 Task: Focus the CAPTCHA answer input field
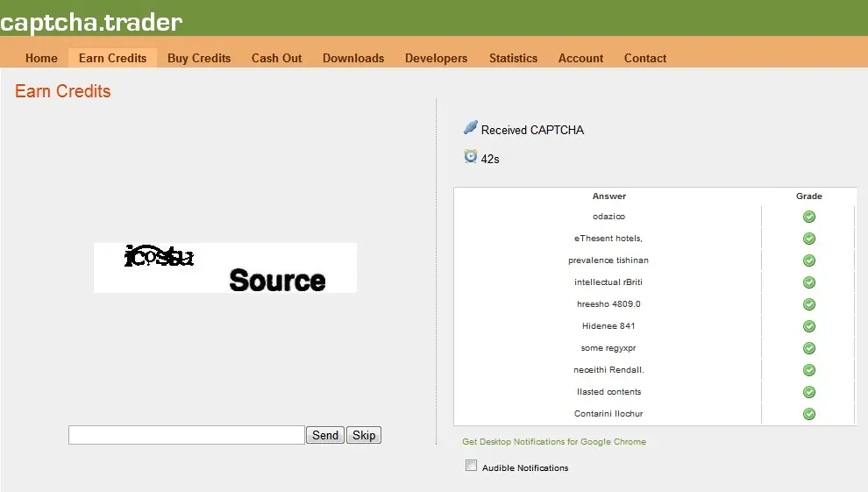pos(187,435)
